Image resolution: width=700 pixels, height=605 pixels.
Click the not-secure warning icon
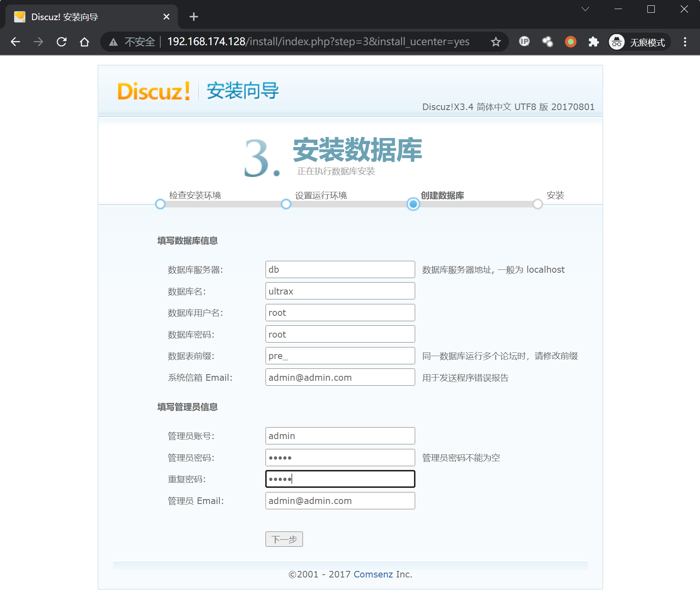click(113, 42)
